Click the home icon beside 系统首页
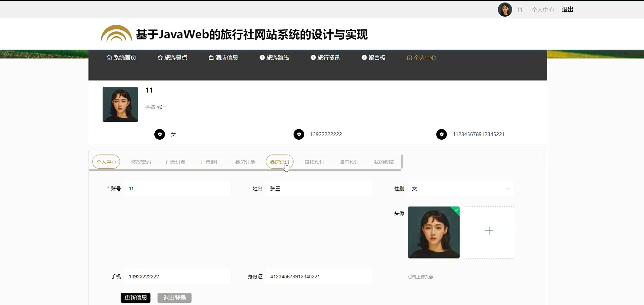Viewport: 644px width, 305px height. point(109,57)
